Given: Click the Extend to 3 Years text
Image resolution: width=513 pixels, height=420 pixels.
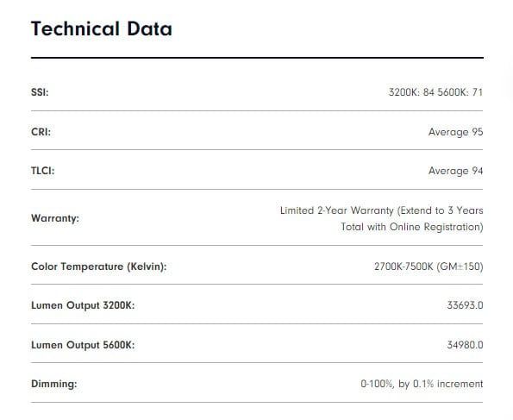Looking at the screenshot, I should click(440, 210).
